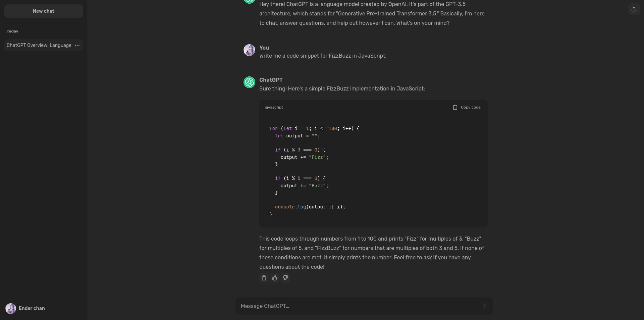Open options for ChatGPT Overview chat

pyautogui.click(x=77, y=45)
